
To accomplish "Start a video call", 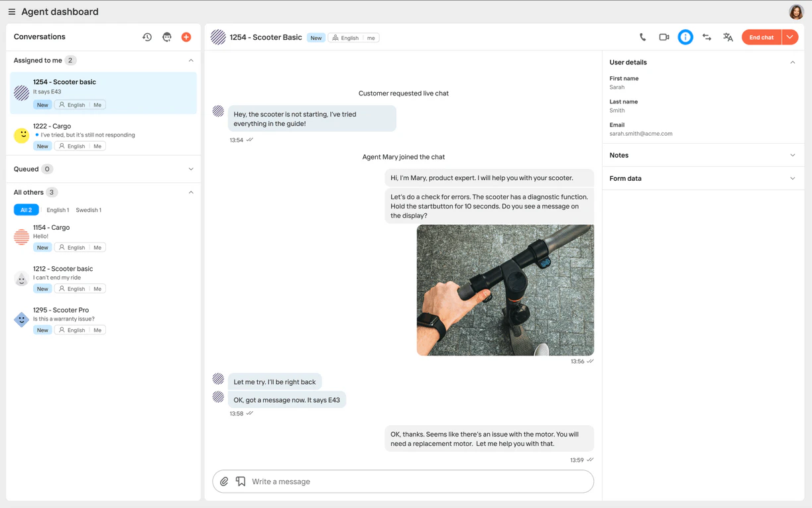I will pyautogui.click(x=664, y=38).
